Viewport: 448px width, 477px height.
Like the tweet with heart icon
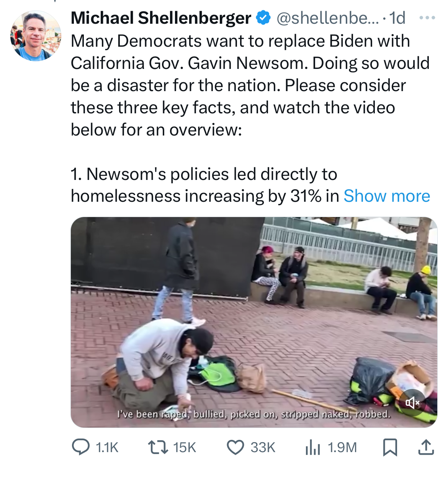click(x=235, y=447)
